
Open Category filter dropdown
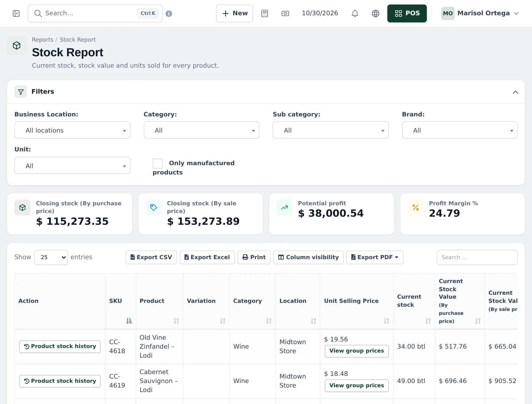(201, 130)
